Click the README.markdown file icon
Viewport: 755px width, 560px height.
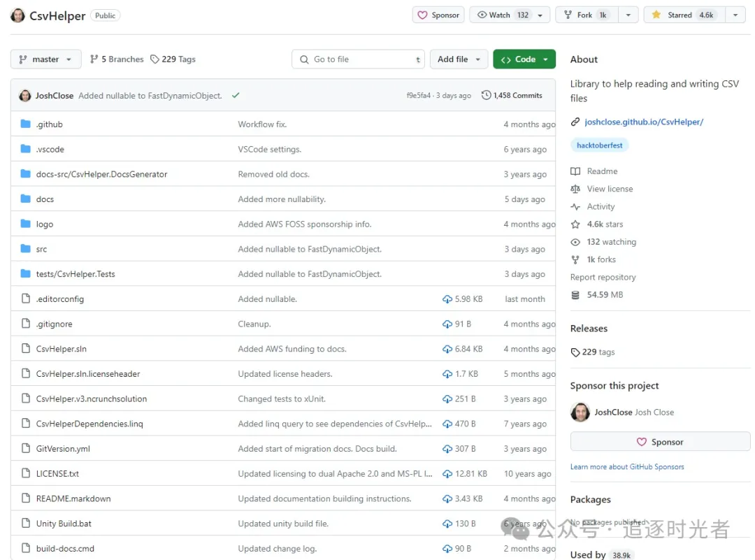pyautogui.click(x=26, y=499)
